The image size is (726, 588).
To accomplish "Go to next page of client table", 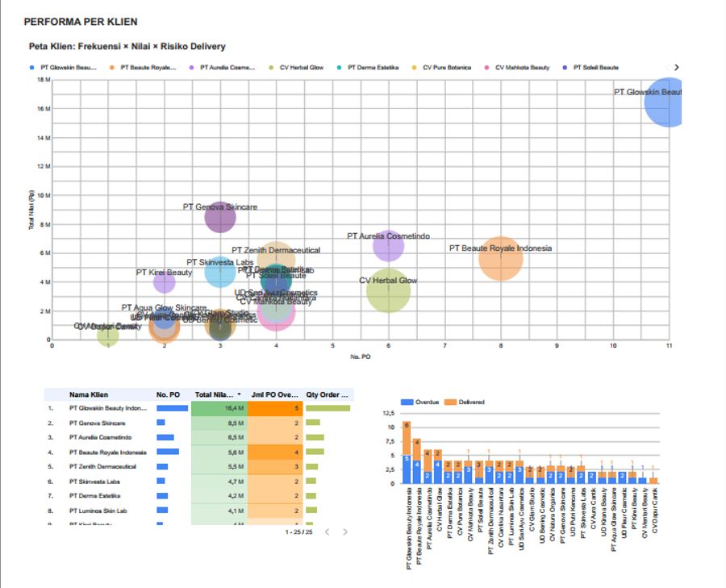I will (345, 532).
